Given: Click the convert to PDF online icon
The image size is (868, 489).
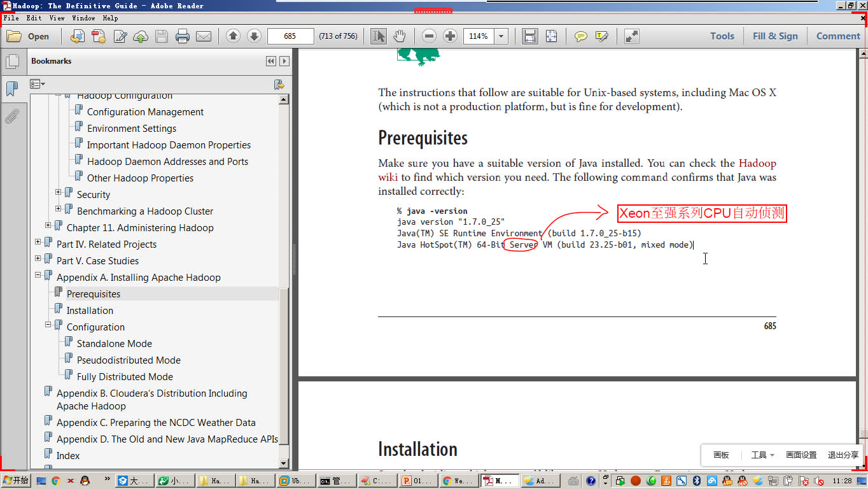Looking at the screenshot, I should (77, 36).
